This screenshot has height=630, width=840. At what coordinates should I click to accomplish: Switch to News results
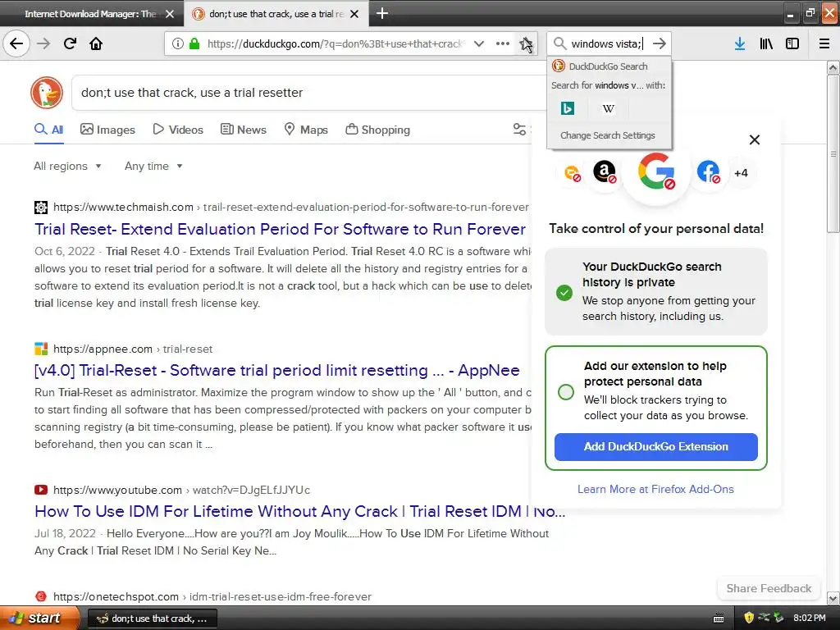pos(244,129)
